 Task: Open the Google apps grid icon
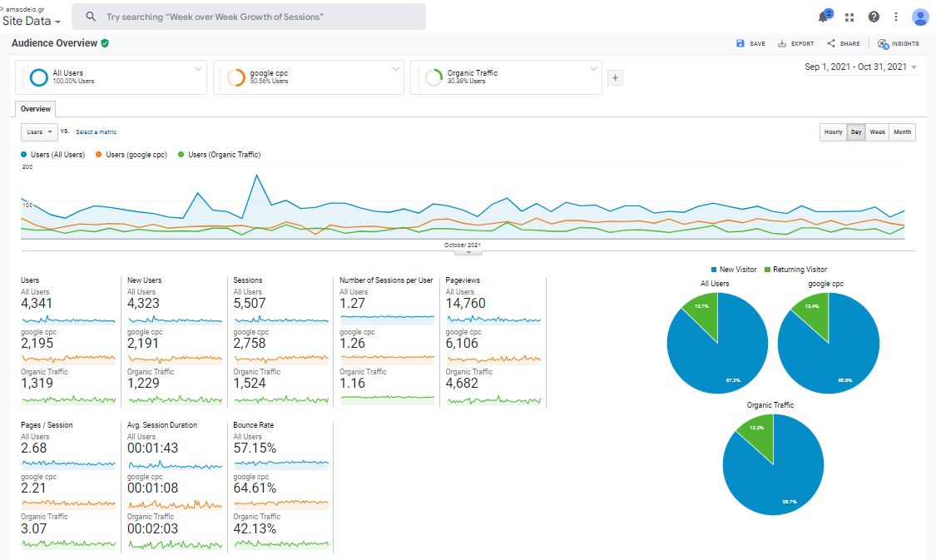click(849, 17)
